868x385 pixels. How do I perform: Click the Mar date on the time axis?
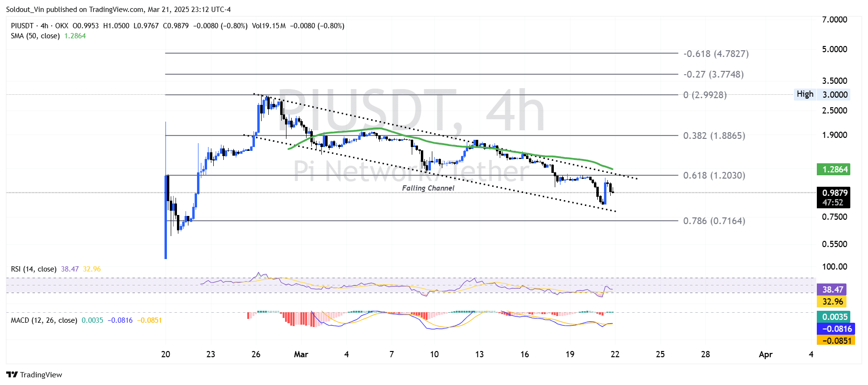coord(301,354)
